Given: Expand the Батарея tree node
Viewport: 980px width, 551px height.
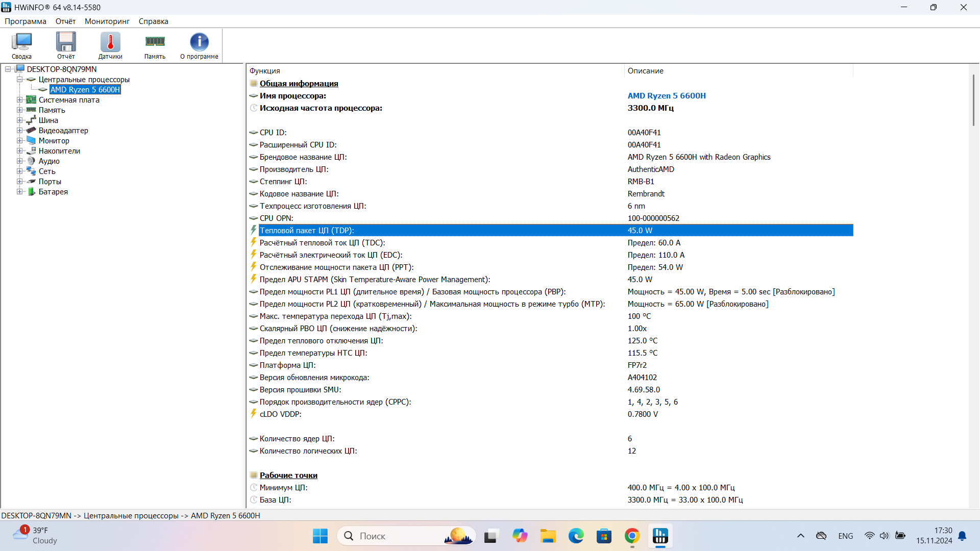Looking at the screenshot, I should pyautogui.click(x=19, y=191).
